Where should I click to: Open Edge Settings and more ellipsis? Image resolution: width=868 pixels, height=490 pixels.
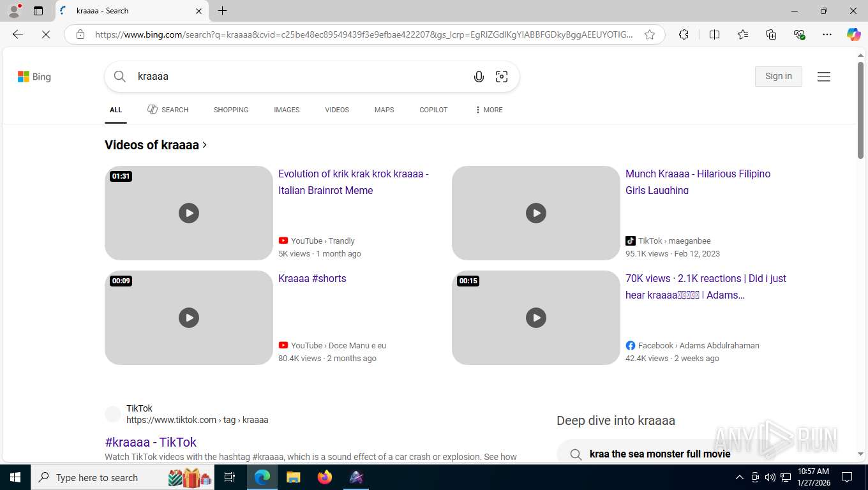coord(827,34)
